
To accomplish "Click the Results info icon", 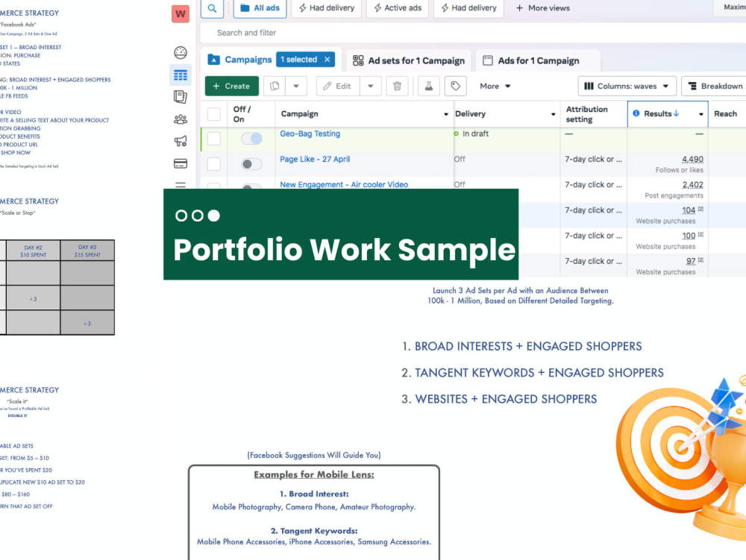I will click(636, 113).
